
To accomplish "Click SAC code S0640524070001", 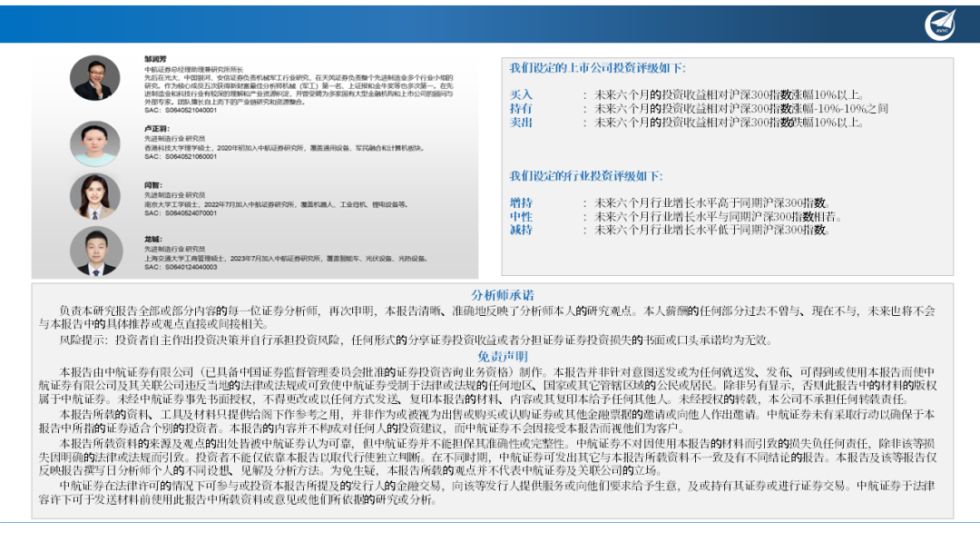I will tap(181, 213).
